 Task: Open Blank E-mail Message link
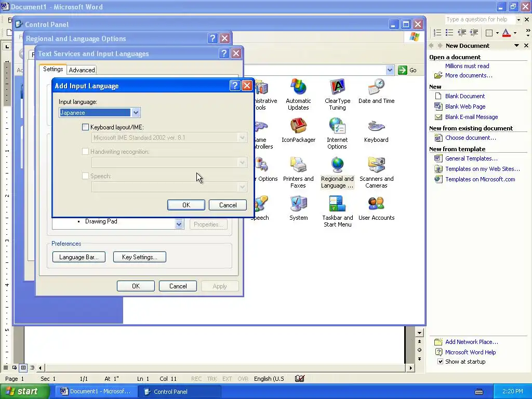471,117
